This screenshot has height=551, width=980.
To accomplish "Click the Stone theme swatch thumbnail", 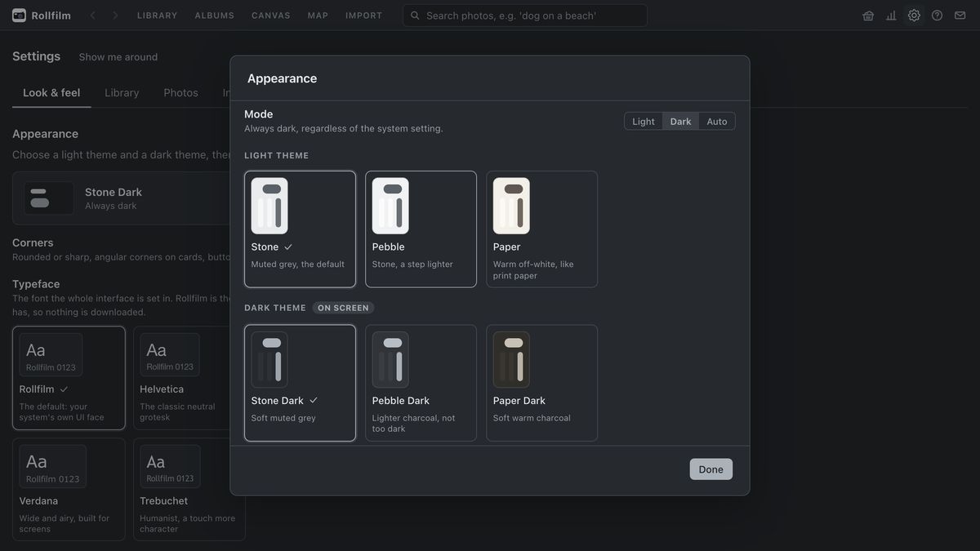I will click(269, 206).
